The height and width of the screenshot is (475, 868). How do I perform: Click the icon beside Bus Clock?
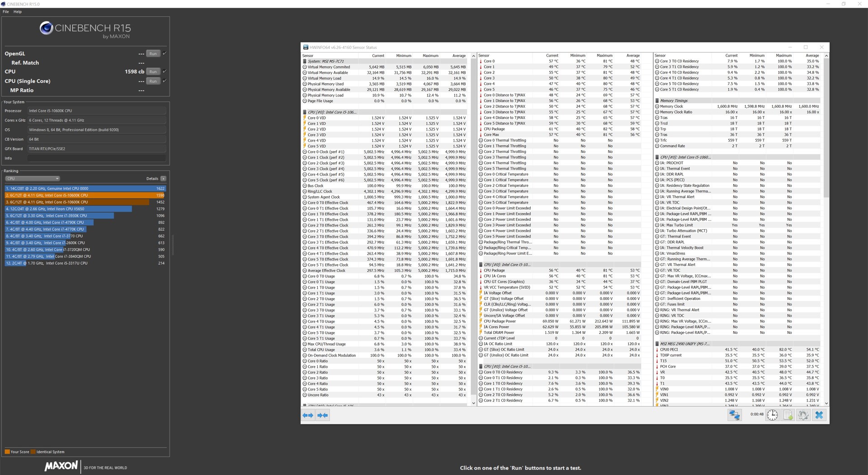305,185
